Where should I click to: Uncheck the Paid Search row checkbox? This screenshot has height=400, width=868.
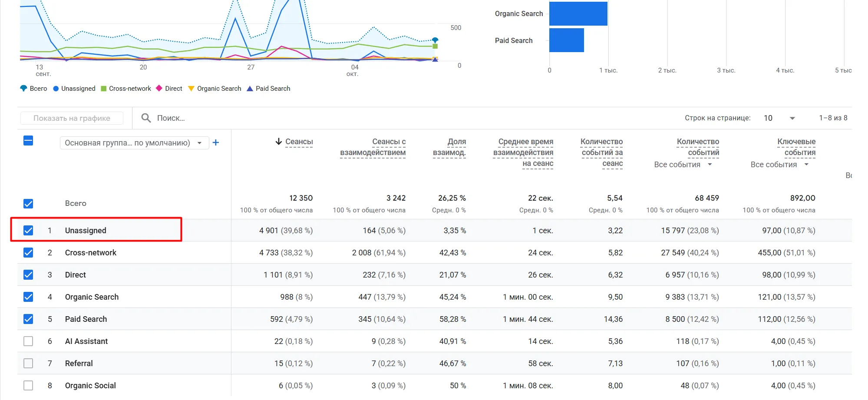pos(28,319)
